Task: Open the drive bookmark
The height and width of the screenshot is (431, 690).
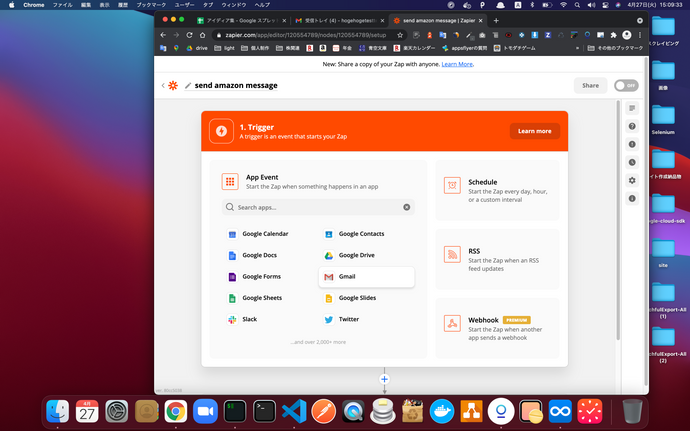Action: tap(197, 48)
